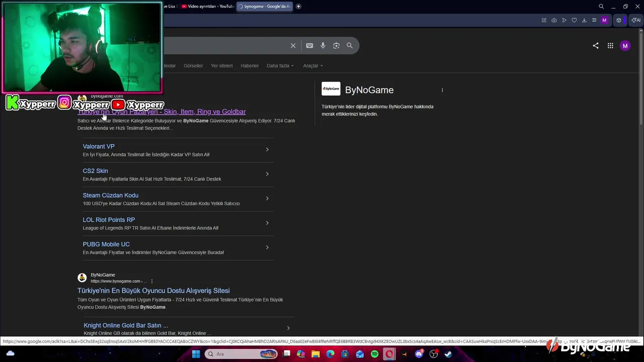Start voice search with the microphone icon

click(323, 46)
